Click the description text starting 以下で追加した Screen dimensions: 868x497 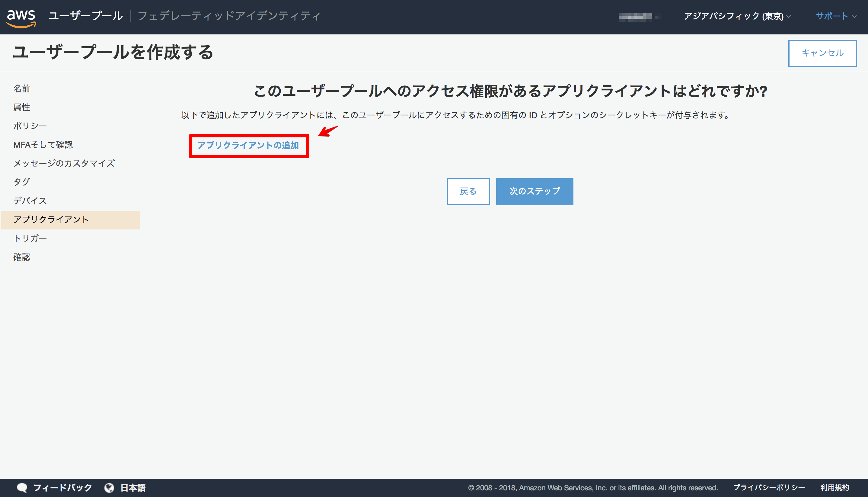click(455, 115)
